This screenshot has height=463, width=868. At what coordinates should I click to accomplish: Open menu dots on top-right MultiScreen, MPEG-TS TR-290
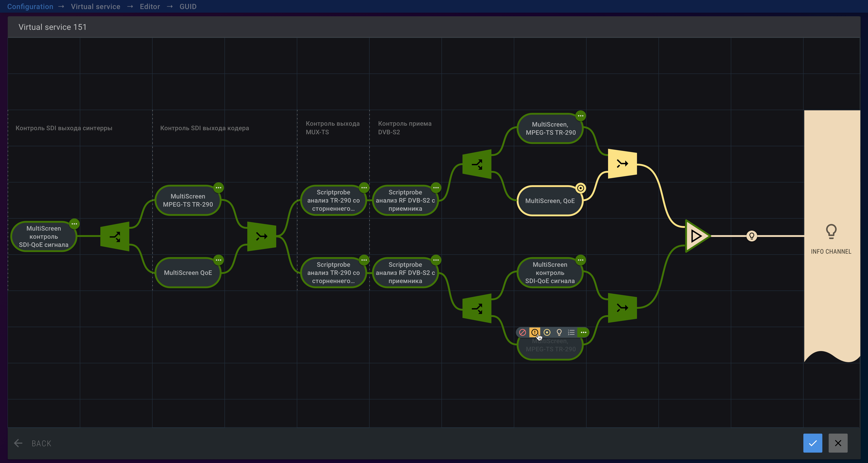580,116
